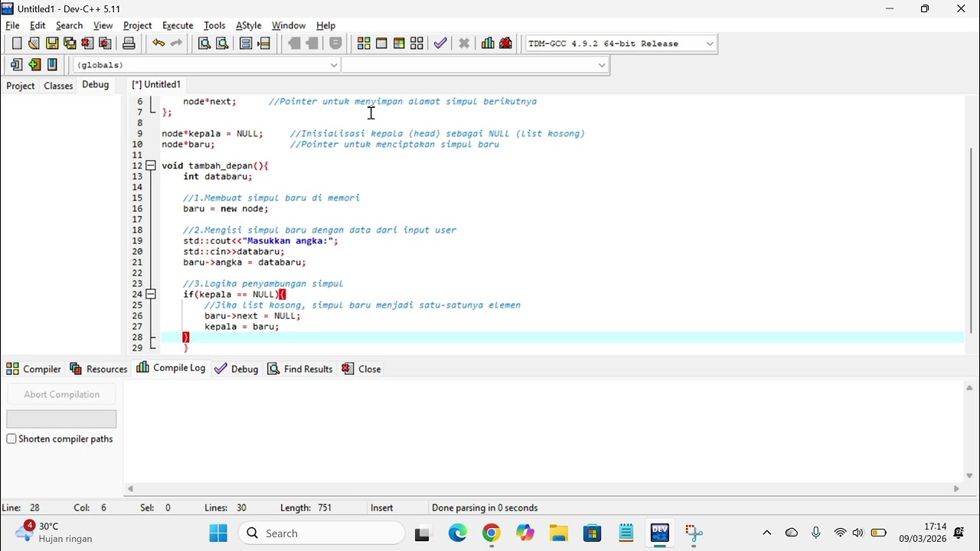Open the Tools menu
This screenshot has width=980, height=551.
pyautogui.click(x=214, y=25)
